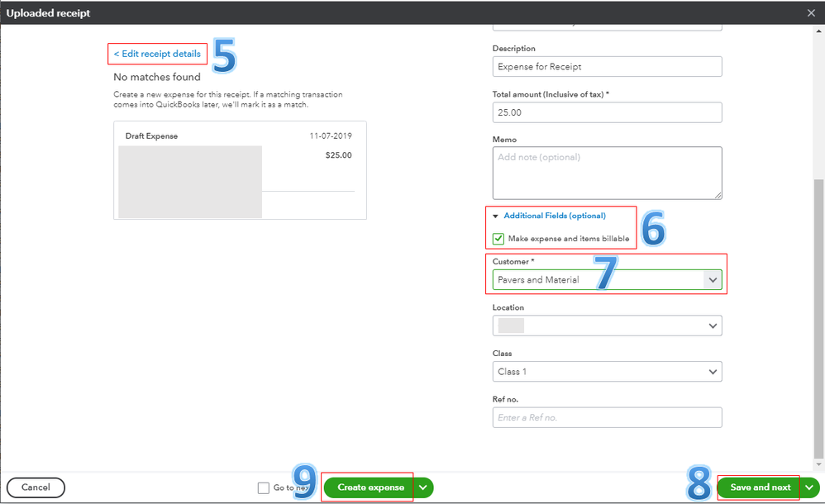Click into the Description field
Viewport: 825px width, 504px height.
point(607,67)
